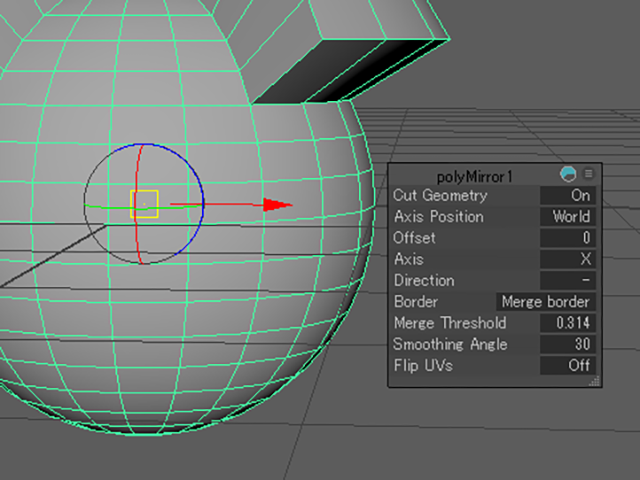Viewport: 640px width, 480px height.
Task: Click the polyMirror1 node color icon
Action: pyautogui.click(x=568, y=174)
